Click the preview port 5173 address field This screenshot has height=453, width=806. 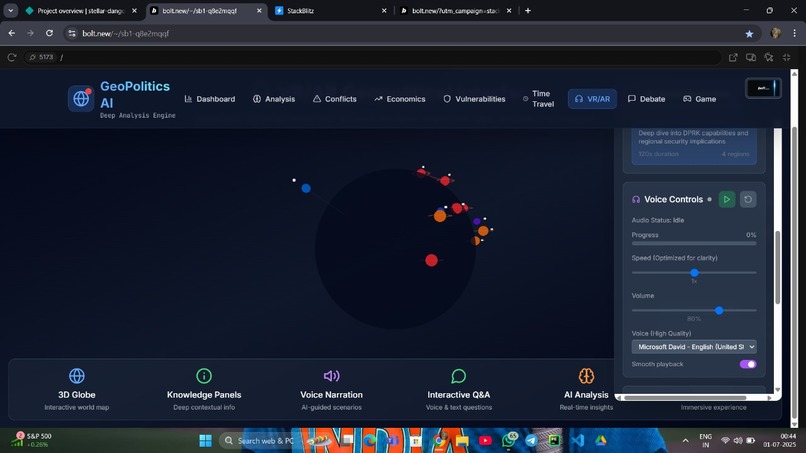coord(373,57)
